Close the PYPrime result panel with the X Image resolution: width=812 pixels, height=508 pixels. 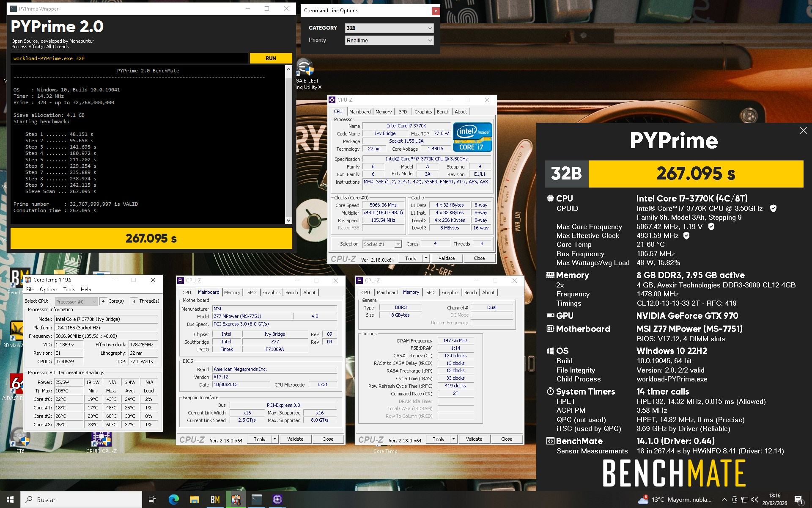tap(803, 131)
